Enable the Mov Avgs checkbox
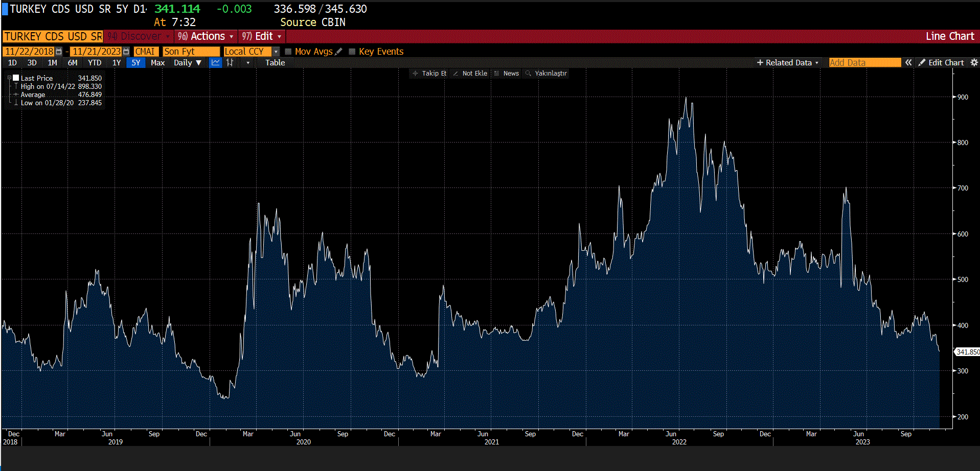This screenshot has height=471, width=980. 288,52
